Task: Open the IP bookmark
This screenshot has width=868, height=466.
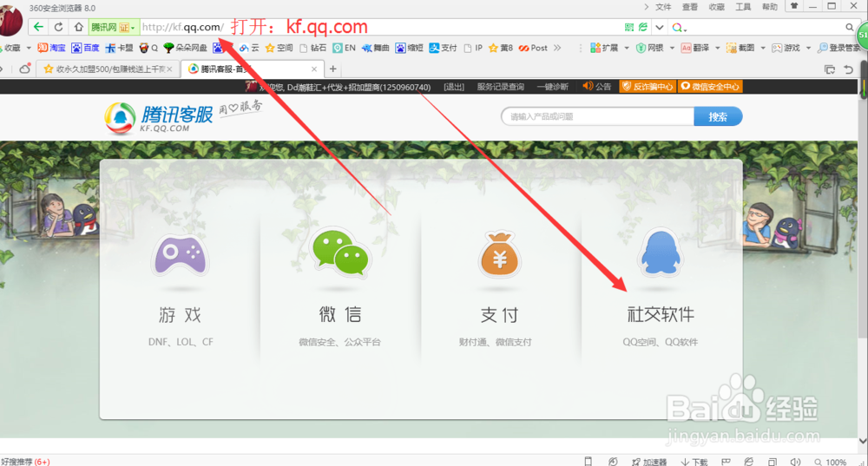Action: [473, 48]
